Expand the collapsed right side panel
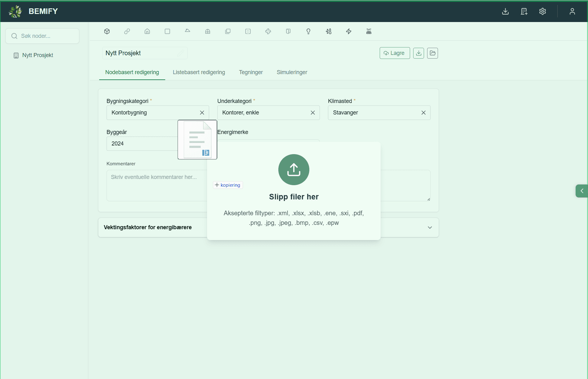Image resolution: width=588 pixels, height=379 pixels. pyautogui.click(x=582, y=191)
